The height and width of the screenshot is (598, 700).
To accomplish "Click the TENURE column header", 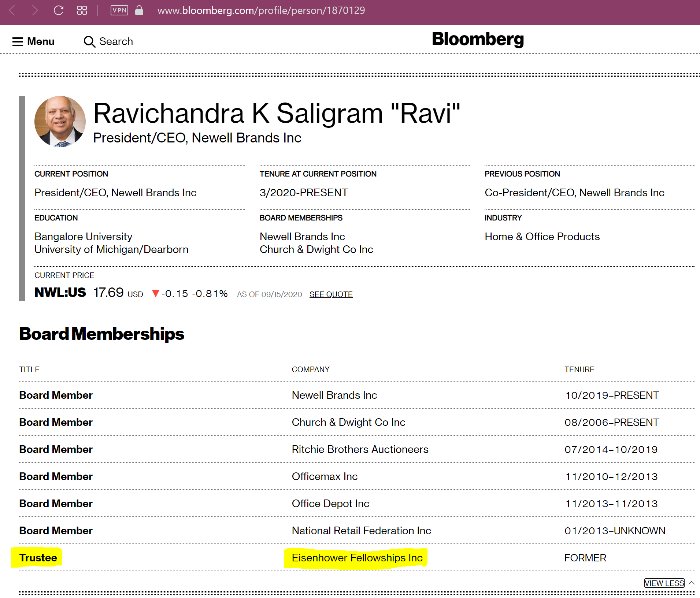I will pyautogui.click(x=579, y=369).
